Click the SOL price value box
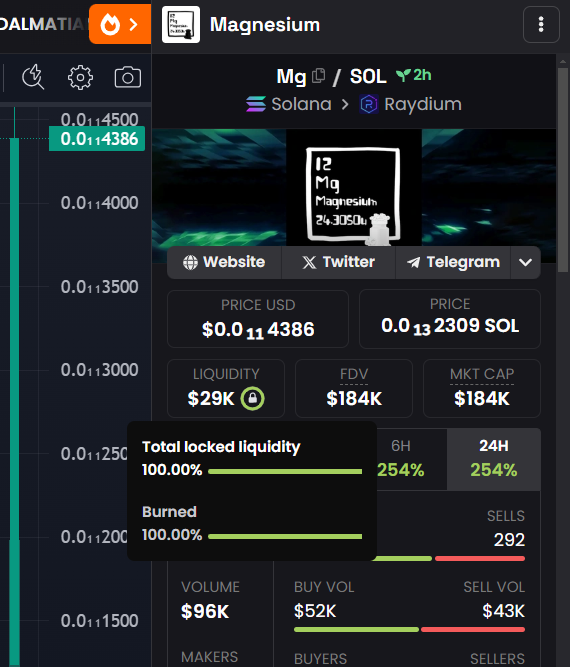This screenshot has height=667, width=570. coord(450,319)
